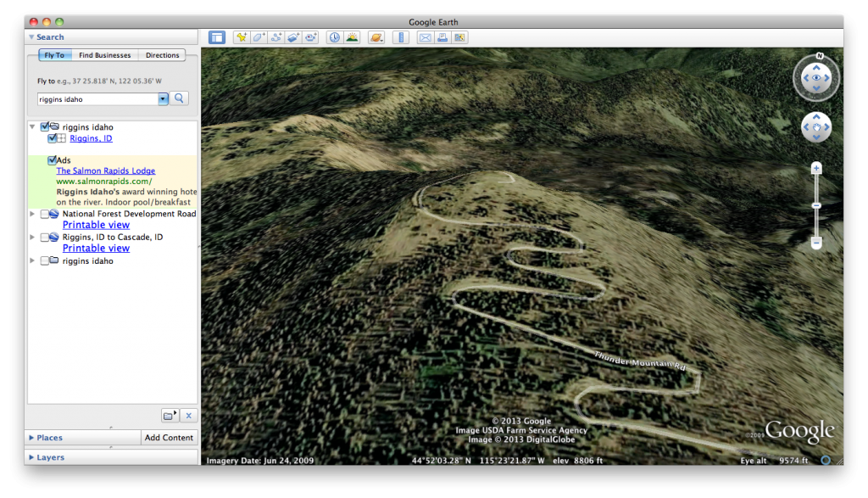
Task: Expand National Forest Development Road entry
Action: coord(32,214)
